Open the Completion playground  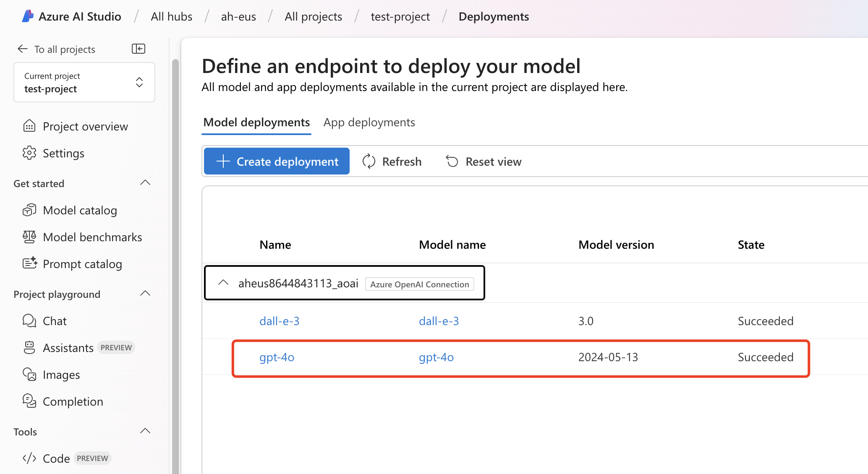[x=73, y=401]
